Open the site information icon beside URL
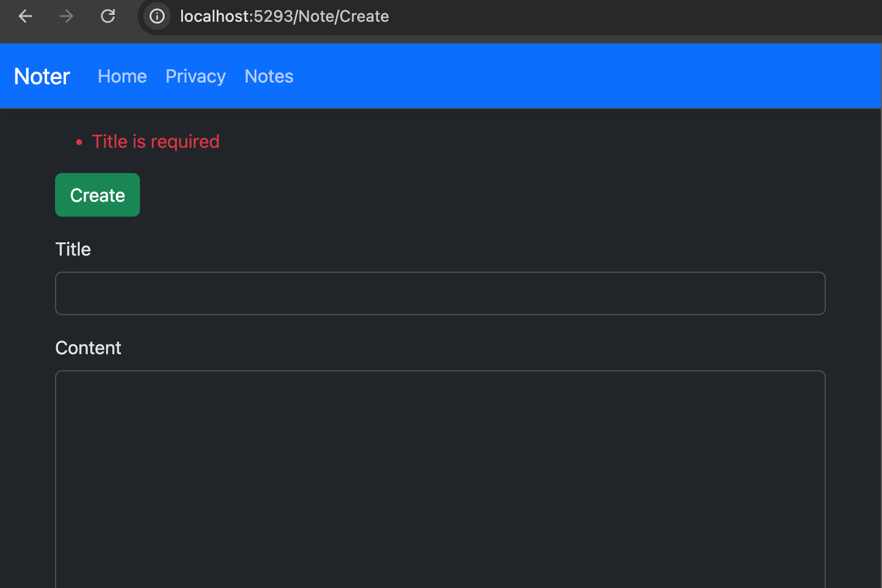The height and width of the screenshot is (588, 882). pyautogui.click(x=157, y=16)
